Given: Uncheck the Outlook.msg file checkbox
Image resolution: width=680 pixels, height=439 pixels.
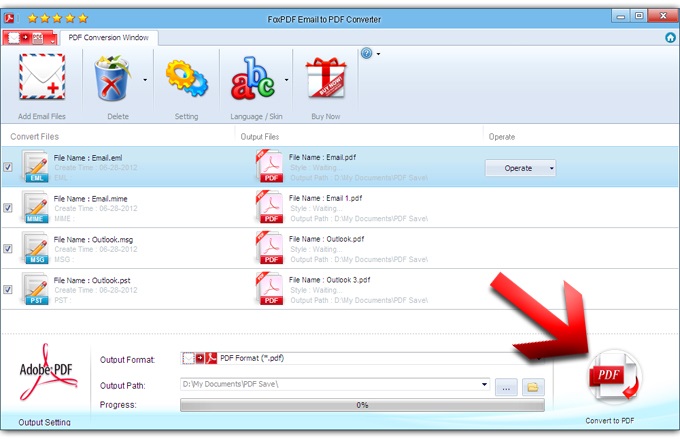Looking at the screenshot, I should pyautogui.click(x=8, y=249).
